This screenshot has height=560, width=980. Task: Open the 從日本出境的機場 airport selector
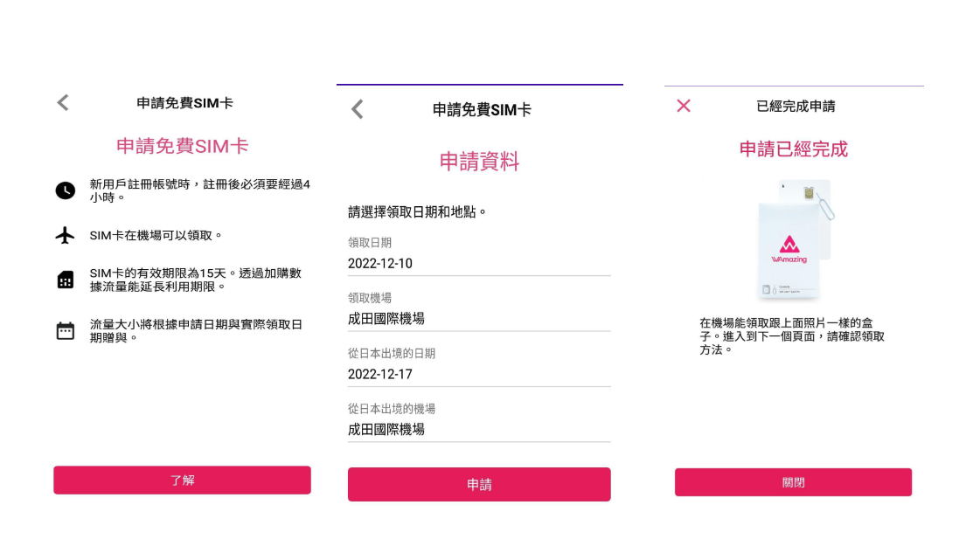point(479,429)
